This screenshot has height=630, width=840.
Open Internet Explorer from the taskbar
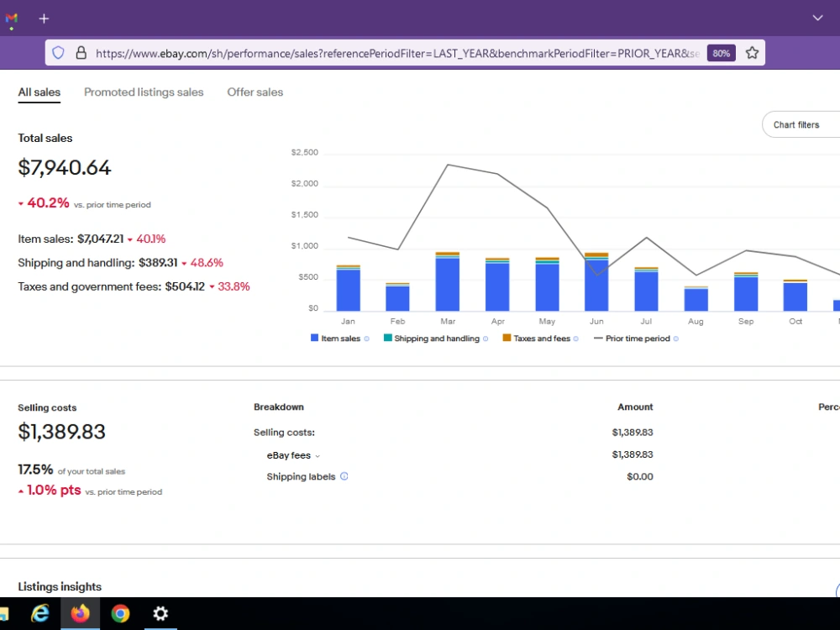click(40, 613)
